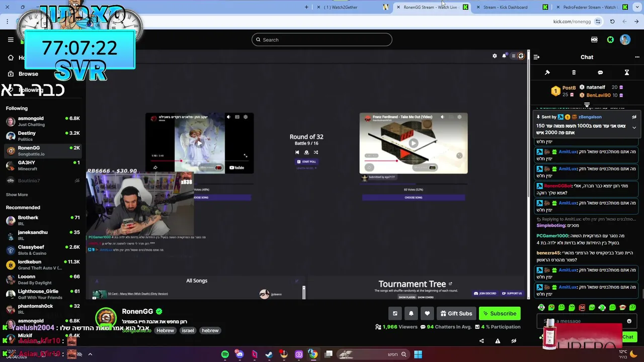The width and height of the screenshot is (644, 362).
Task: Unpin the pinned message from zBengalson
Action: (x=634, y=117)
